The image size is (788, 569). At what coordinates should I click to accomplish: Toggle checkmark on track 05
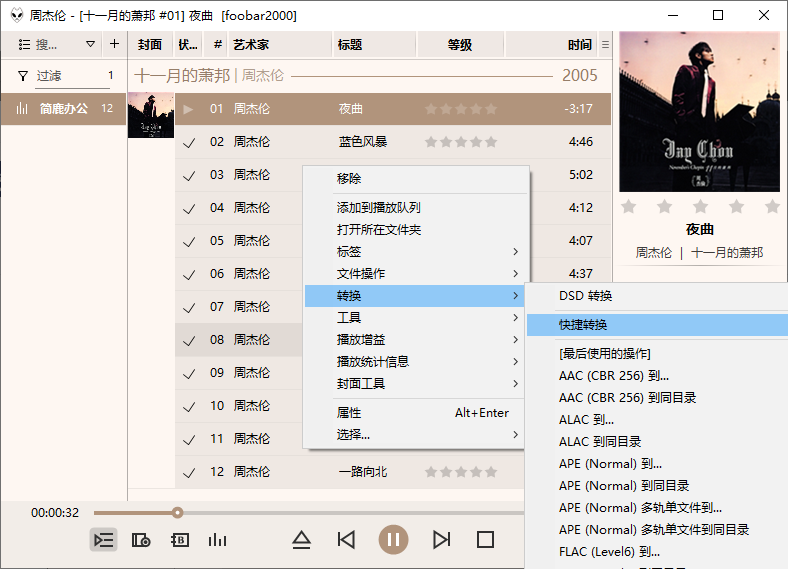[x=189, y=242]
